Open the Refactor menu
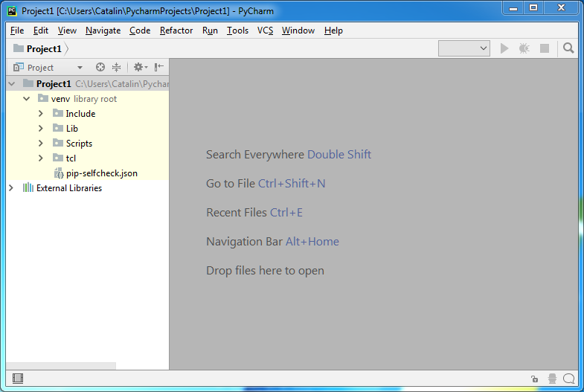Image resolution: width=584 pixels, height=392 pixels. [x=176, y=30]
